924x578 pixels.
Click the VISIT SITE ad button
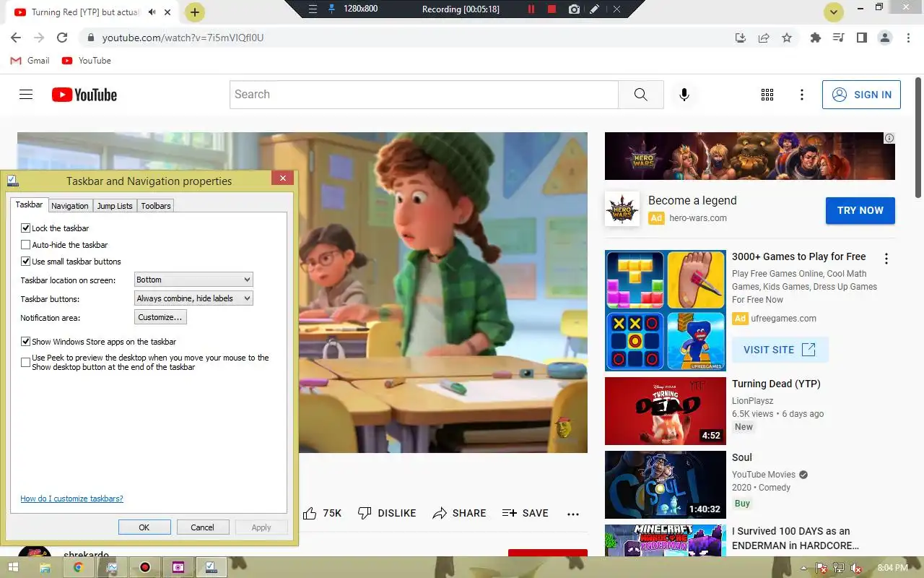click(x=780, y=350)
